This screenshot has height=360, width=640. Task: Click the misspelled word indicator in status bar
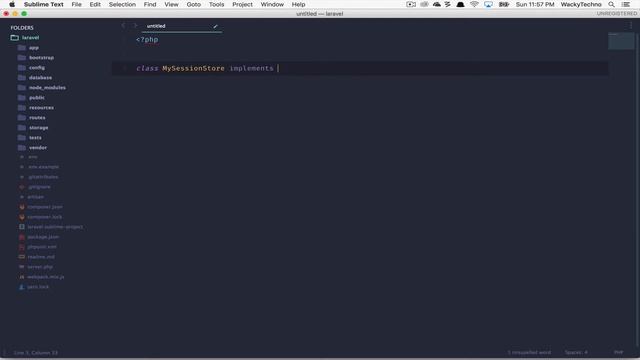529,353
